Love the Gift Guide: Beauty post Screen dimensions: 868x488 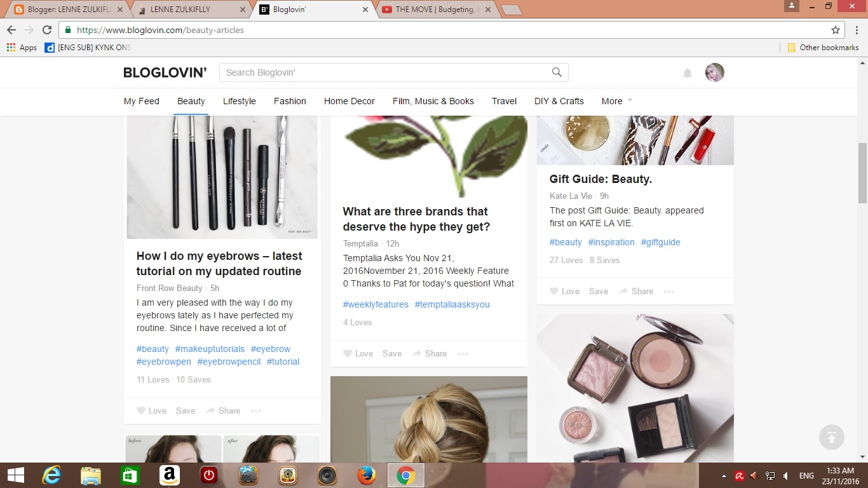pyautogui.click(x=564, y=291)
